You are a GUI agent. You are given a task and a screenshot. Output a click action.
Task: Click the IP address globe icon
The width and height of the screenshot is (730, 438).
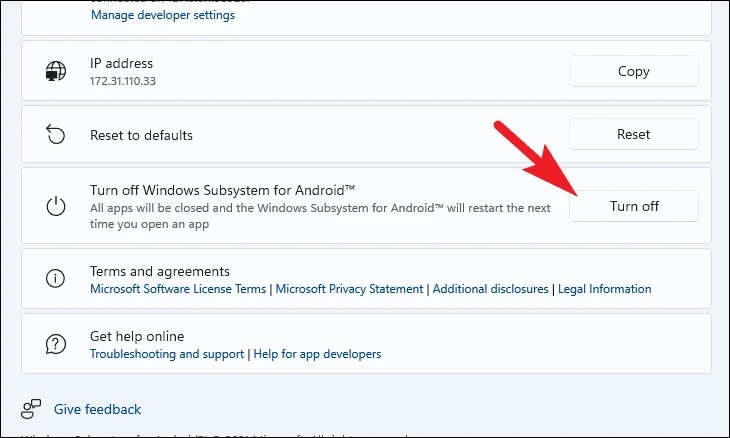pos(56,71)
